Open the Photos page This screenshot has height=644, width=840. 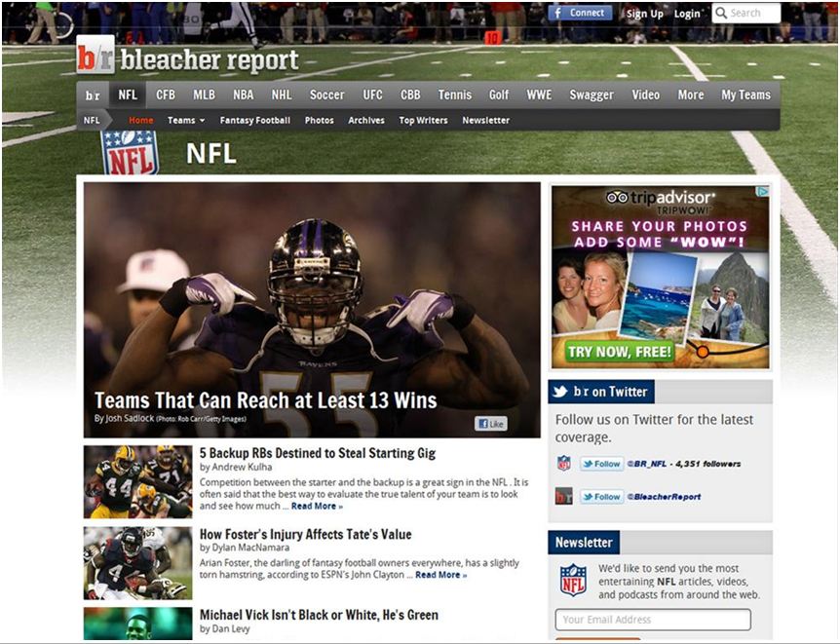coord(320,121)
